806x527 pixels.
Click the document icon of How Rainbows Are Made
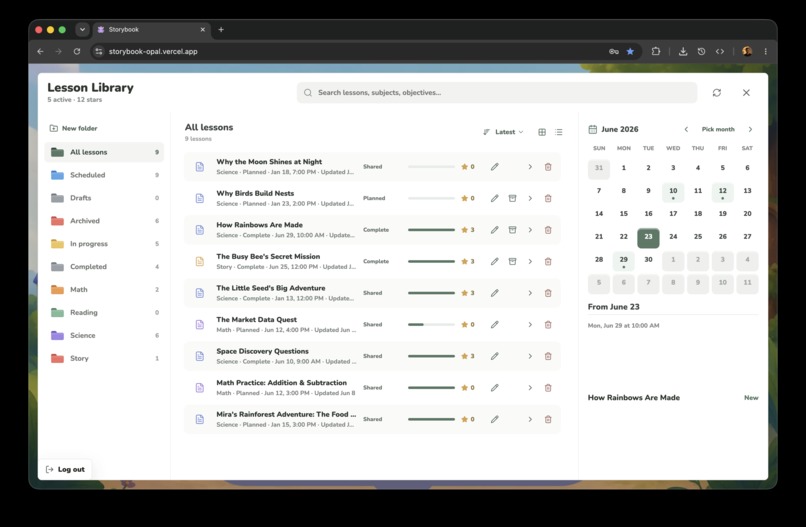(x=200, y=230)
